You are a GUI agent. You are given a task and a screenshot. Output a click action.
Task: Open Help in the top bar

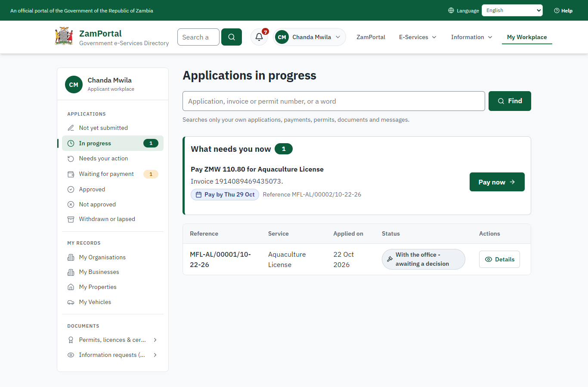point(563,10)
